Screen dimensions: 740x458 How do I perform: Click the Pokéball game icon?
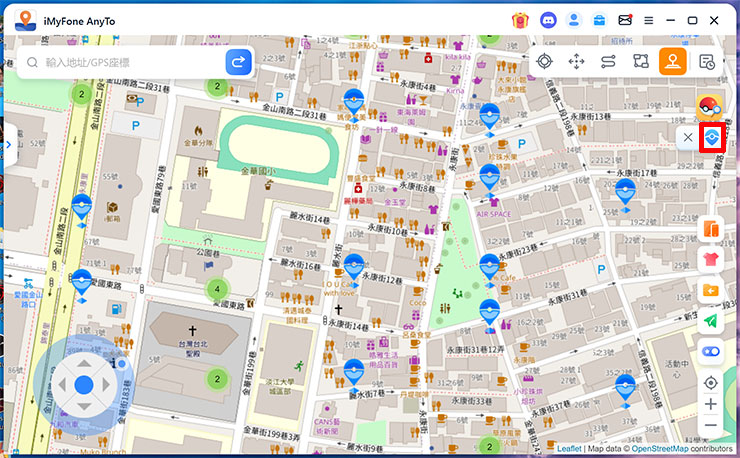[x=711, y=107]
